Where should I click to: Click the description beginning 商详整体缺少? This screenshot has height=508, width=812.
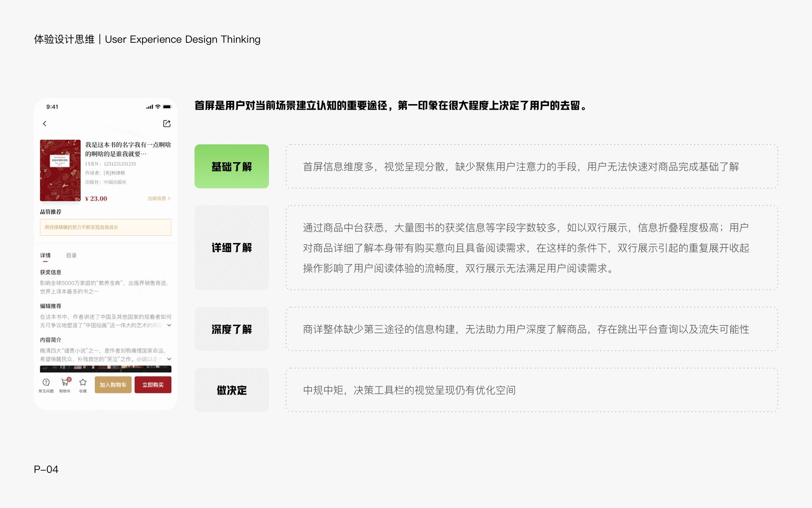point(526,329)
